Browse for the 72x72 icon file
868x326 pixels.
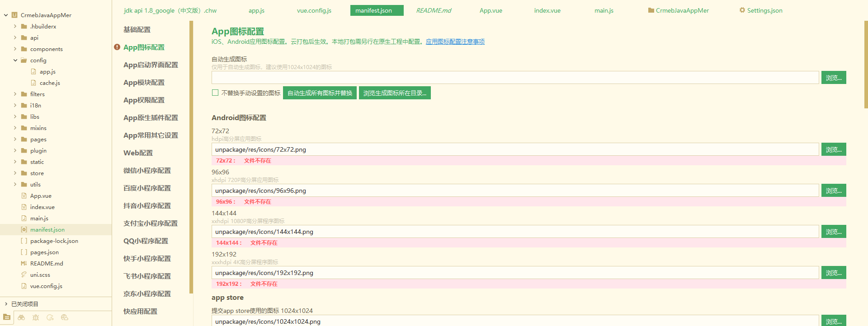(x=834, y=149)
